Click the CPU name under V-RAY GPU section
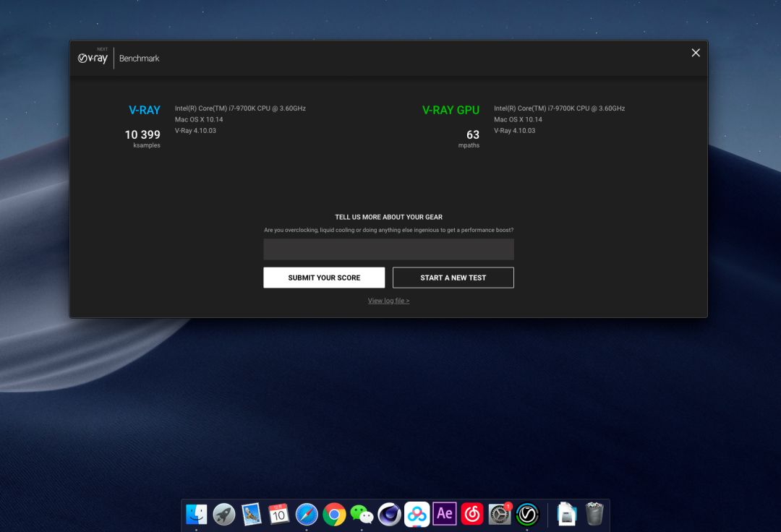Viewport: 781px width, 532px height. point(559,108)
